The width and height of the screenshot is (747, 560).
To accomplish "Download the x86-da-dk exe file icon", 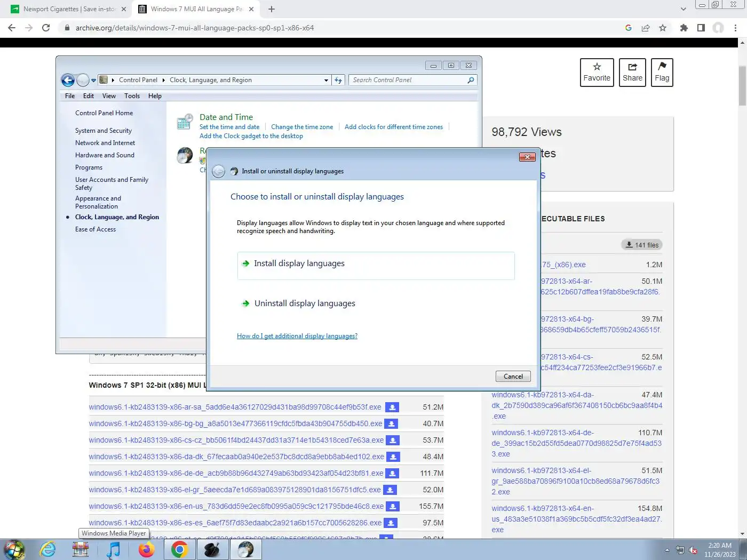I will [x=393, y=457].
